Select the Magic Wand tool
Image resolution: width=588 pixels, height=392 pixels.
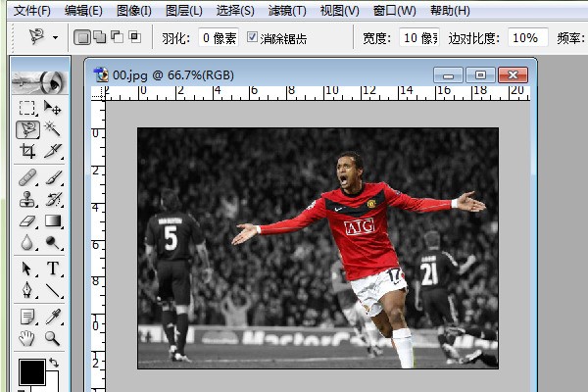pyautogui.click(x=53, y=129)
